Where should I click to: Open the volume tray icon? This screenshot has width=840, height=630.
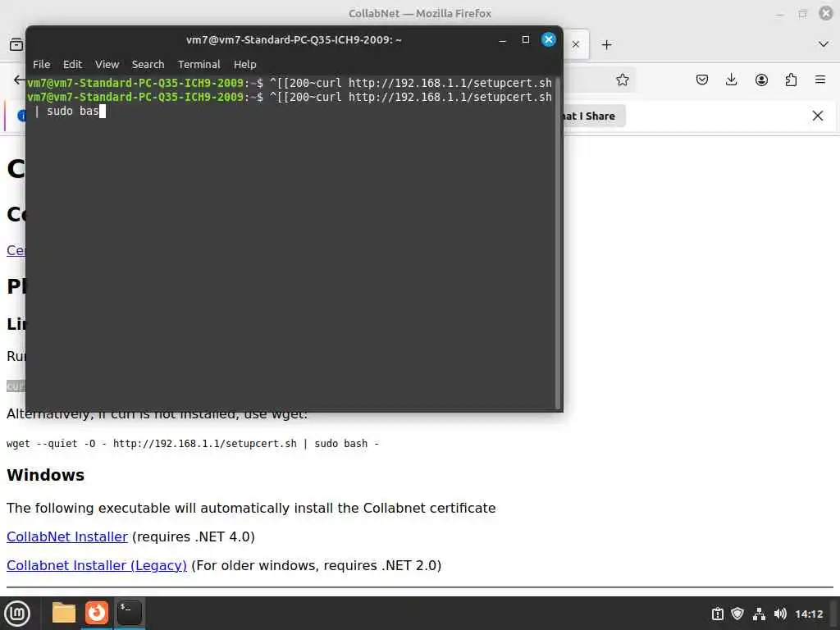pos(780,614)
